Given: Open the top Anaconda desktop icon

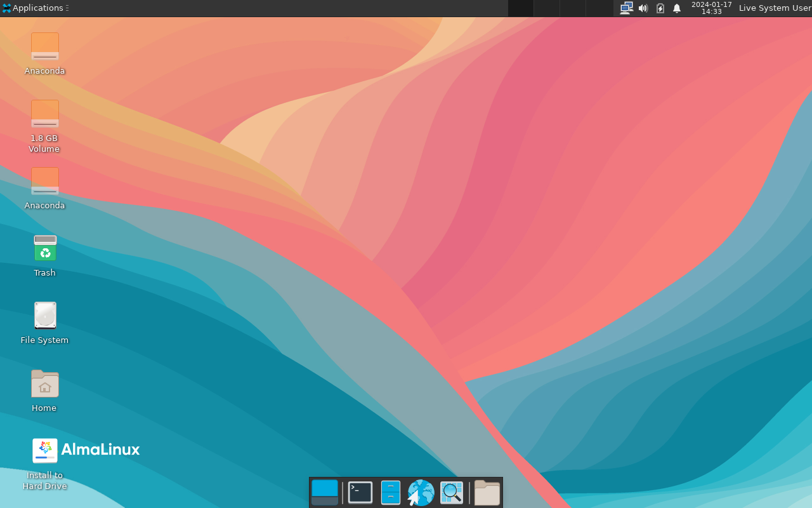Looking at the screenshot, I should [44, 46].
